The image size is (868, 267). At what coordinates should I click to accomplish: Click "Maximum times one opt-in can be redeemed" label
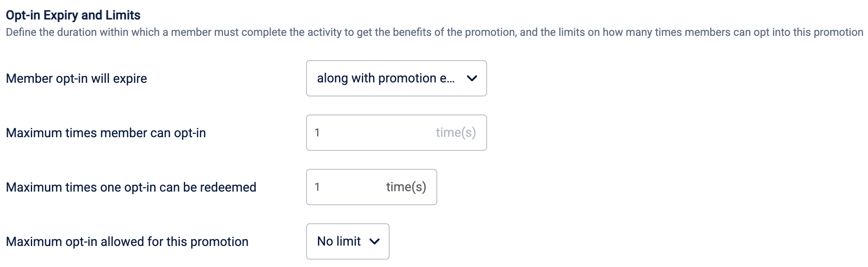tap(131, 187)
